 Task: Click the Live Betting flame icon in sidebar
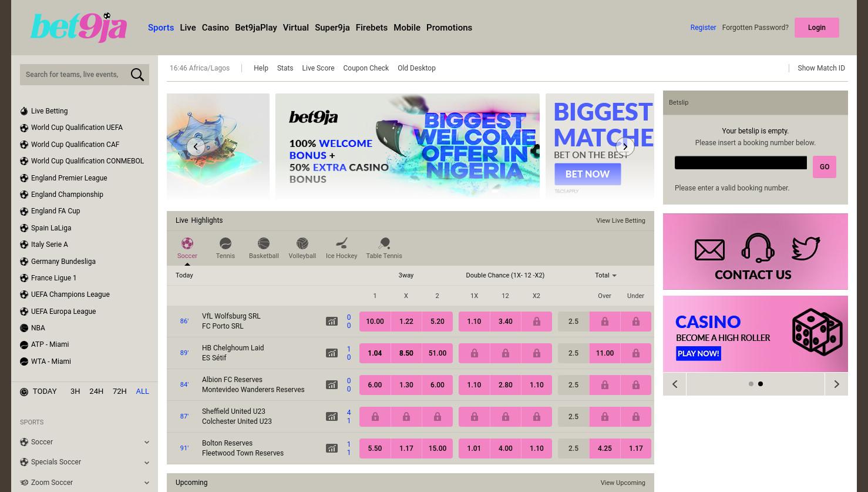coord(24,111)
